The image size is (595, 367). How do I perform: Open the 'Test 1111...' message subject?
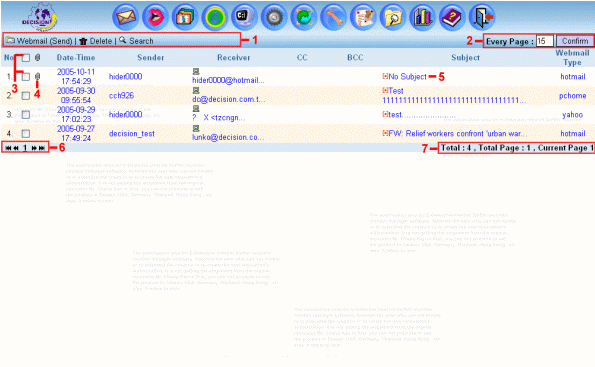tap(454, 95)
